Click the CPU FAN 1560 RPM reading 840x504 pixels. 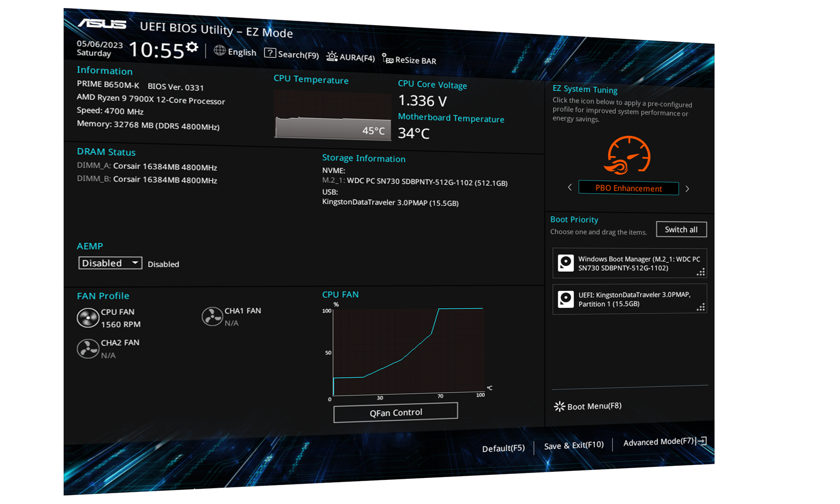pos(121,324)
